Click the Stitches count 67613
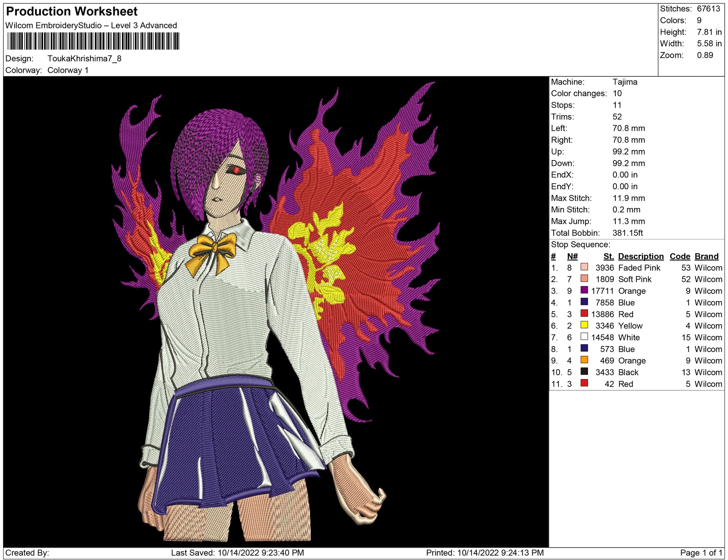728x560 pixels. [x=708, y=9]
